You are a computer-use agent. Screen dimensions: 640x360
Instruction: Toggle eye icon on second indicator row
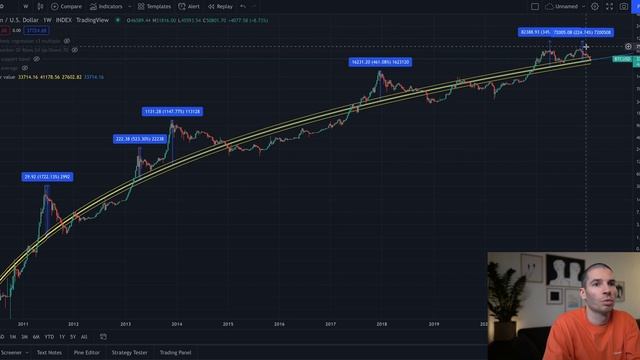point(75,50)
